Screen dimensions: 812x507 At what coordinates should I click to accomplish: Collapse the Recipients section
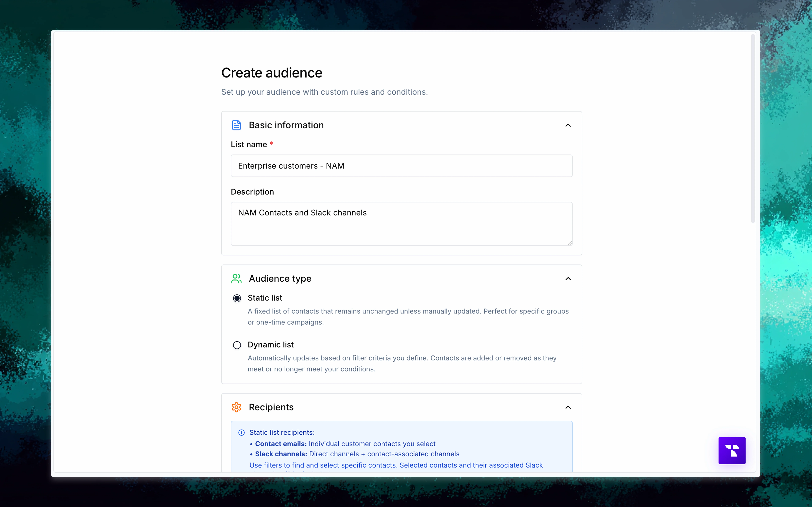pyautogui.click(x=568, y=407)
